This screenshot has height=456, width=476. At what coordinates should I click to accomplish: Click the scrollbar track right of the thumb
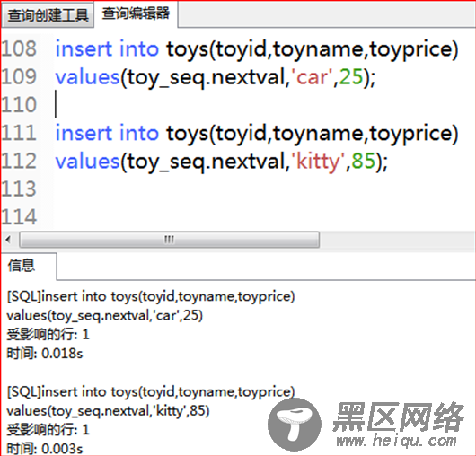(396, 240)
